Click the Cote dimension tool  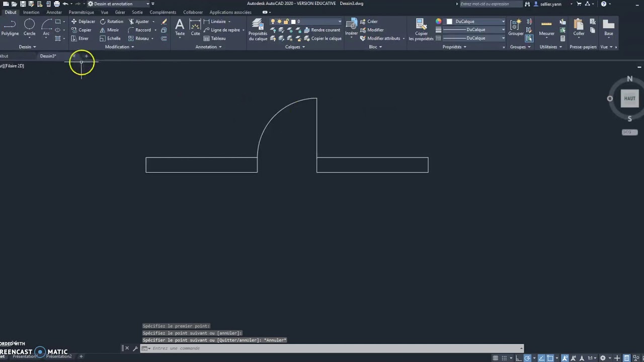coord(195,27)
